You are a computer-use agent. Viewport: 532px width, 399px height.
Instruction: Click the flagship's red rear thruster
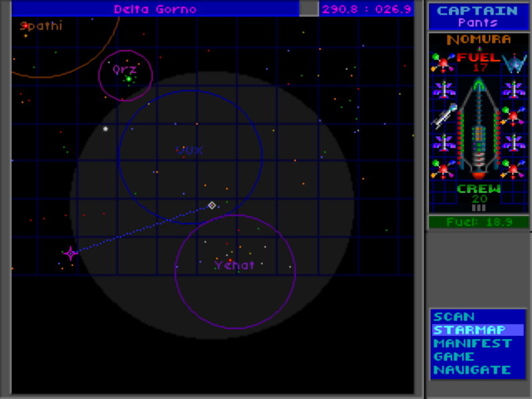pyautogui.click(x=478, y=176)
